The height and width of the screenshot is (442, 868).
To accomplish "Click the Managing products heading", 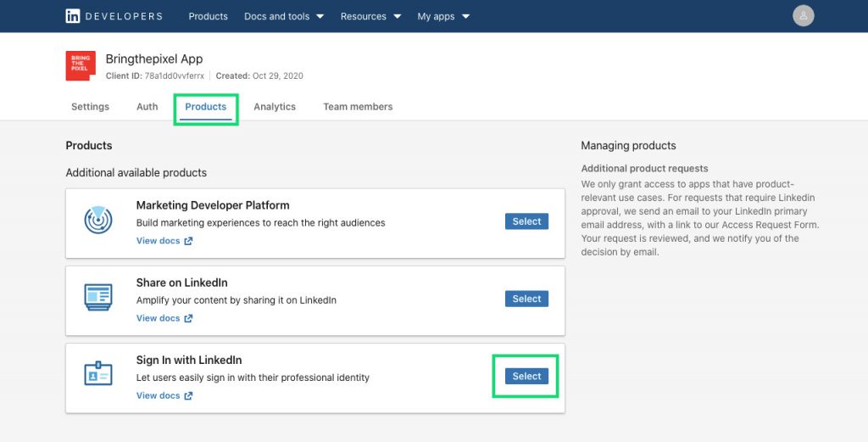I will [x=628, y=146].
